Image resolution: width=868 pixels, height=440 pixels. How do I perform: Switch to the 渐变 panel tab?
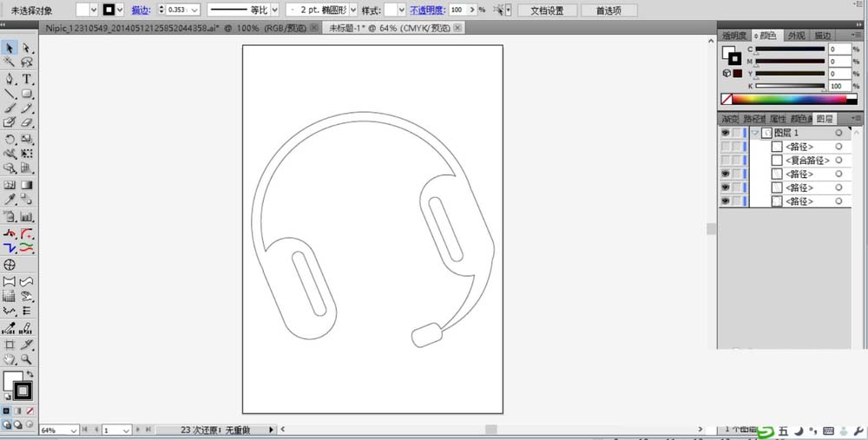(730, 118)
